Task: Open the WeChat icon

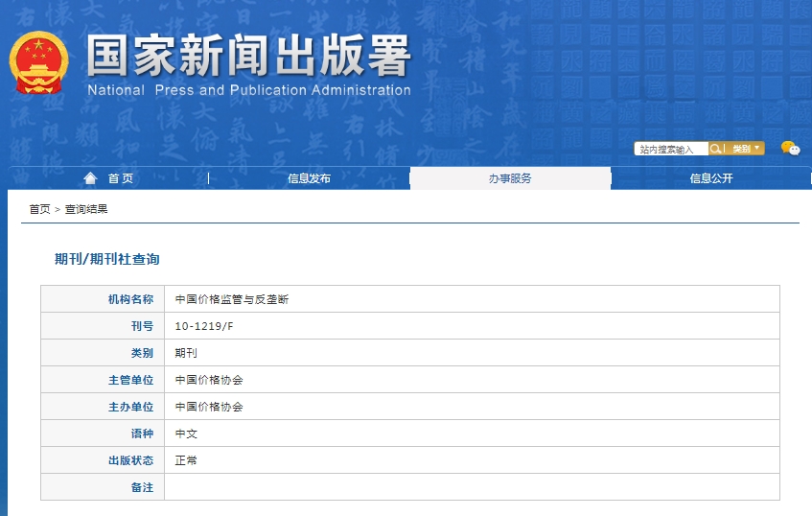Action: coord(789,148)
